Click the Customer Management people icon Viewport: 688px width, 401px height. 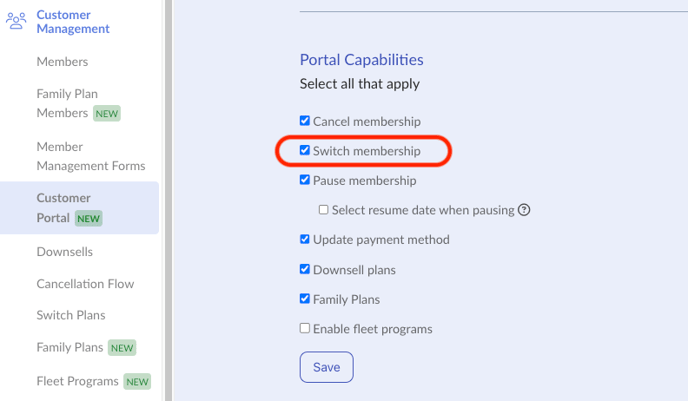tap(16, 21)
